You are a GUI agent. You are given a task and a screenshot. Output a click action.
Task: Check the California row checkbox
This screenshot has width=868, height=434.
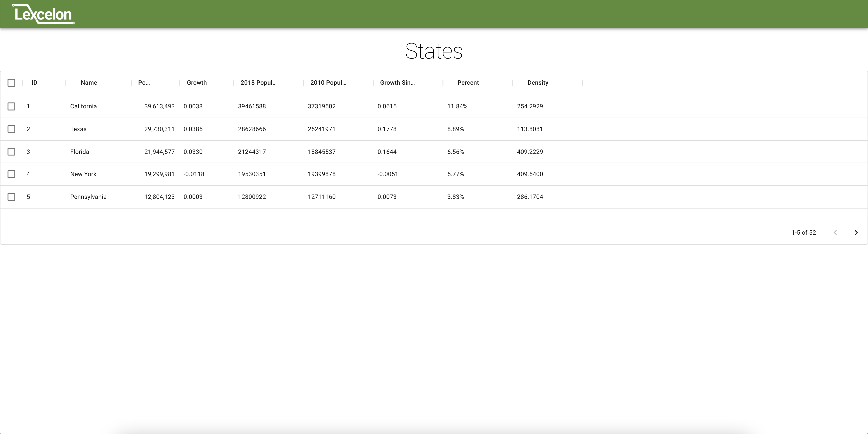click(11, 106)
